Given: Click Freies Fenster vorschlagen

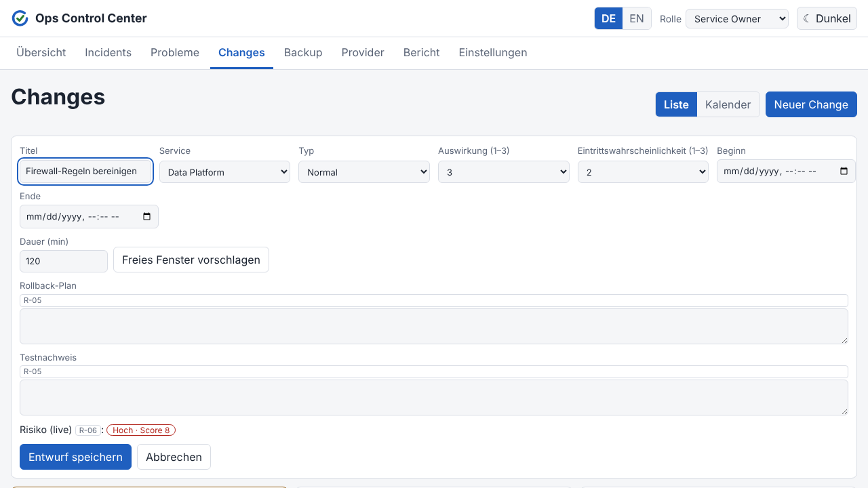Looking at the screenshot, I should tap(191, 260).
